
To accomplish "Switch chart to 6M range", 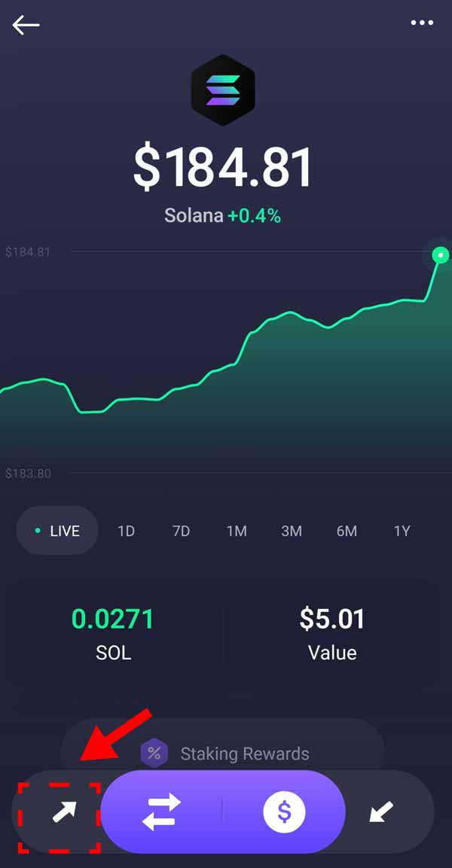I will tap(347, 531).
